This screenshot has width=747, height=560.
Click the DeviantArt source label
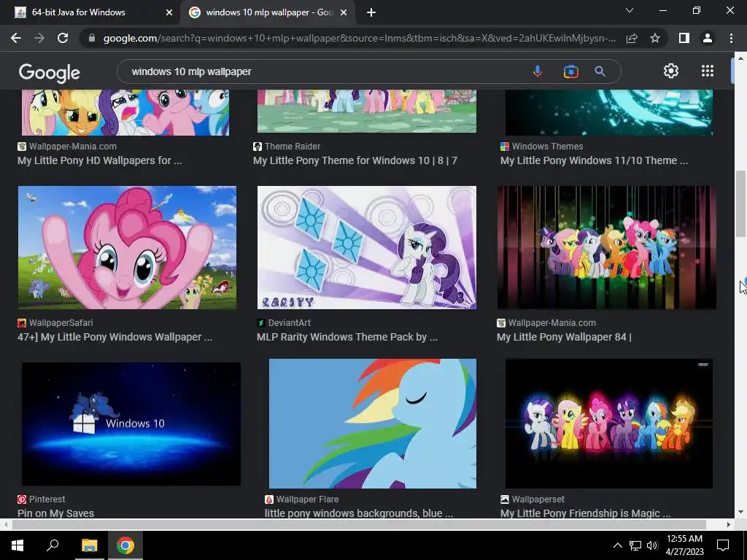289,323
